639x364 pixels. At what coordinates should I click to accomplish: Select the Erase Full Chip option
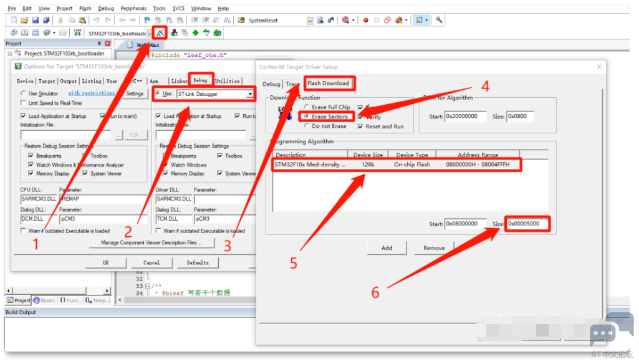pos(305,107)
